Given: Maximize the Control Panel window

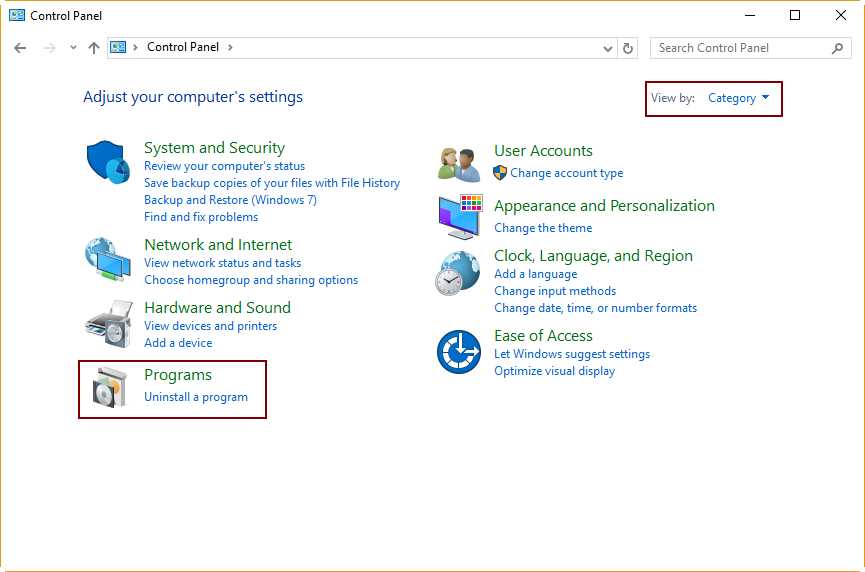Looking at the screenshot, I should tap(795, 15).
